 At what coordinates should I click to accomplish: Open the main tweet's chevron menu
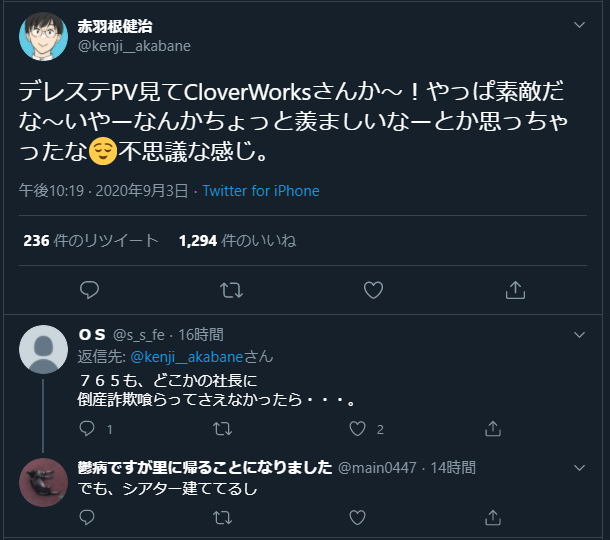coord(579,25)
